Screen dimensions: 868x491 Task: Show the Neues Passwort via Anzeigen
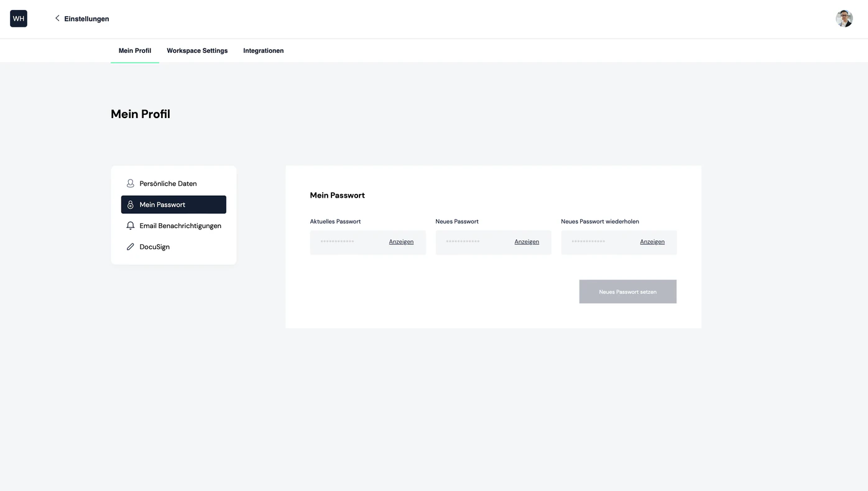click(x=527, y=242)
